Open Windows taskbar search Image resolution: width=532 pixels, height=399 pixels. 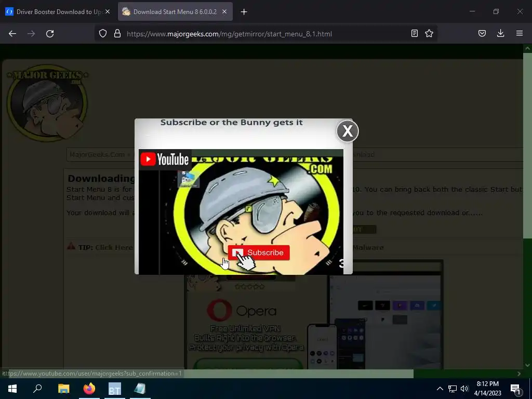[37, 388]
